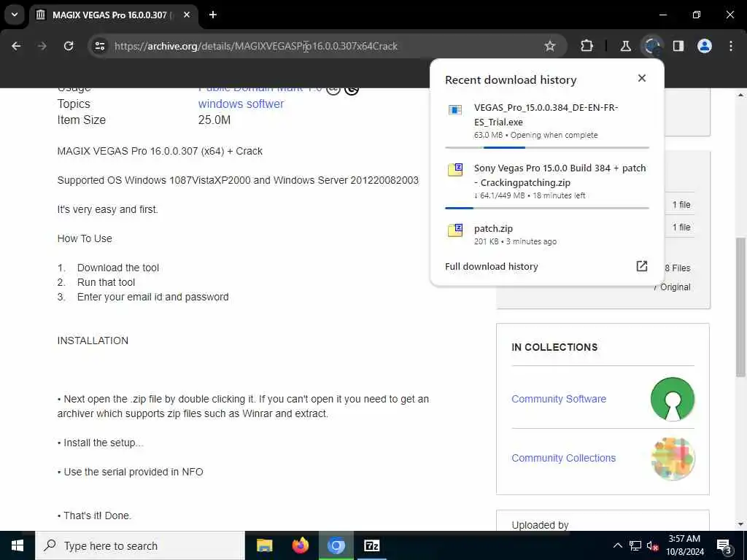Bookmark this page with the star icon
Image resolution: width=747 pixels, height=560 pixels.
[x=550, y=46]
